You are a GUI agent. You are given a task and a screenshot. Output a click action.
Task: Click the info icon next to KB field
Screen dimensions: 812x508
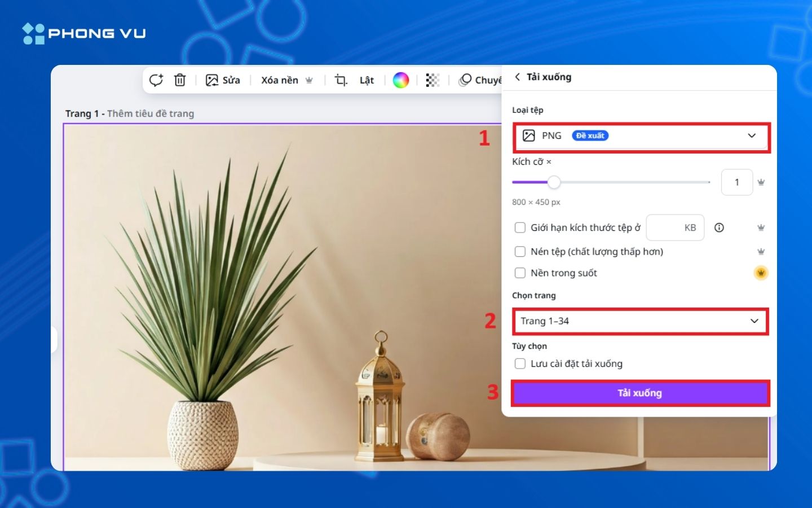(720, 227)
